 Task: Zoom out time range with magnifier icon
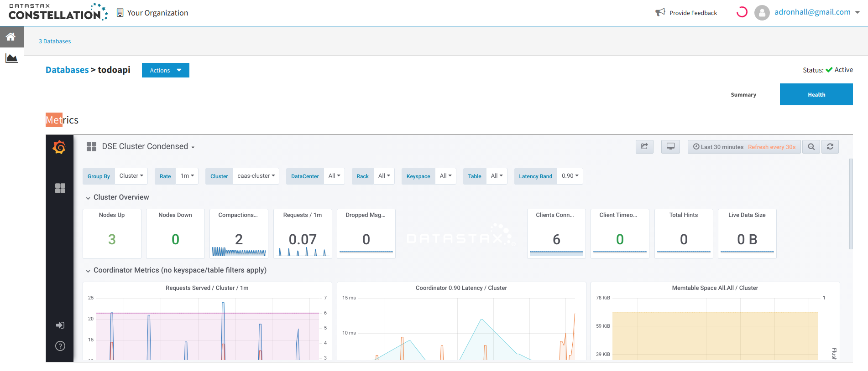[811, 147]
